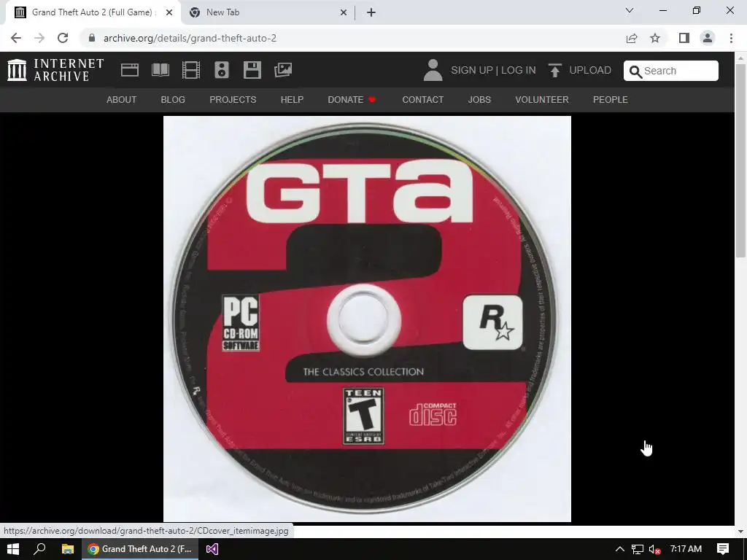This screenshot has width=747, height=560.
Task: Click the UPLOAD text link
Action: (x=590, y=70)
